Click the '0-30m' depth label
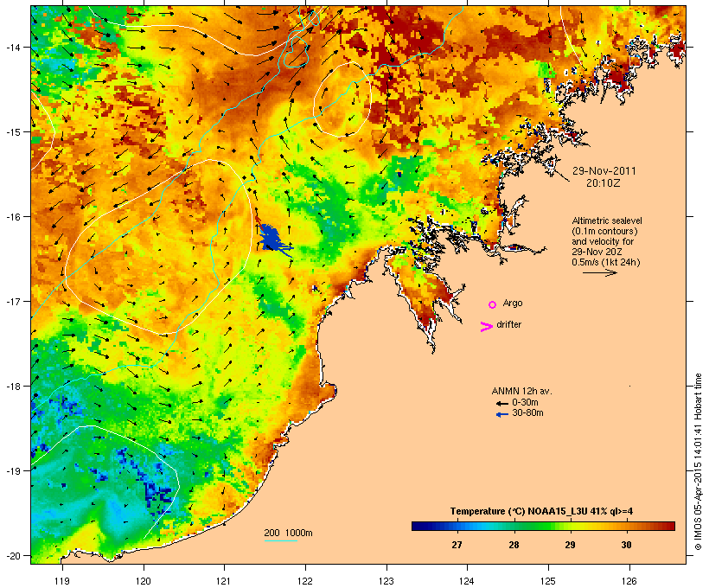The image size is (709, 588). pyautogui.click(x=525, y=403)
